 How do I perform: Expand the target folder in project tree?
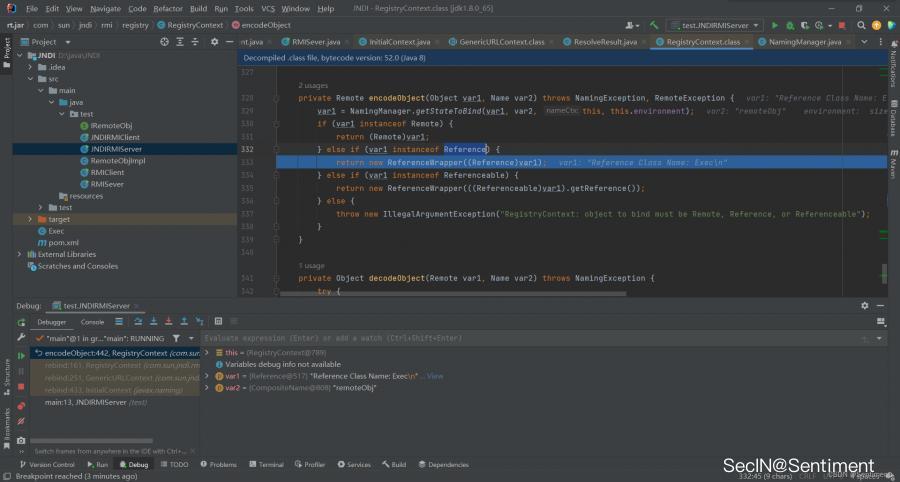pyautogui.click(x=31, y=219)
